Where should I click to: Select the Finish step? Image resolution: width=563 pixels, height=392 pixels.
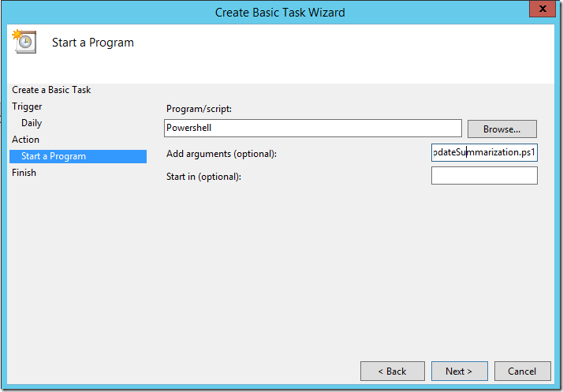24,173
